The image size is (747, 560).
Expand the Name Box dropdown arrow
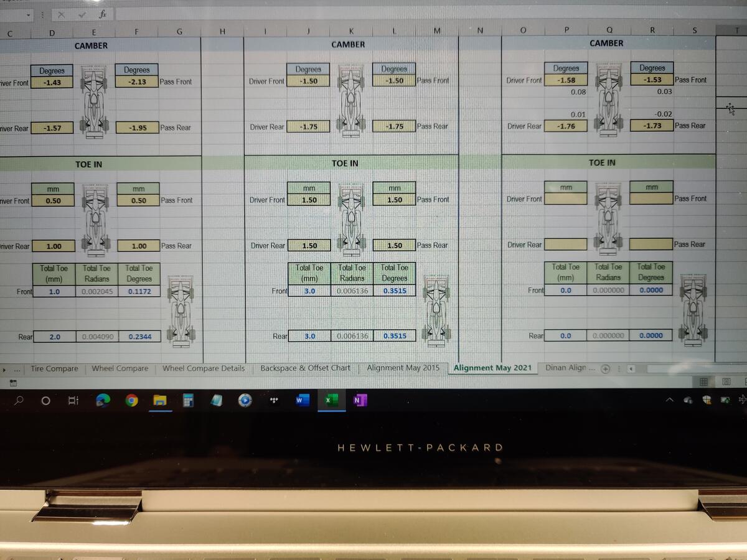pyautogui.click(x=29, y=14)
